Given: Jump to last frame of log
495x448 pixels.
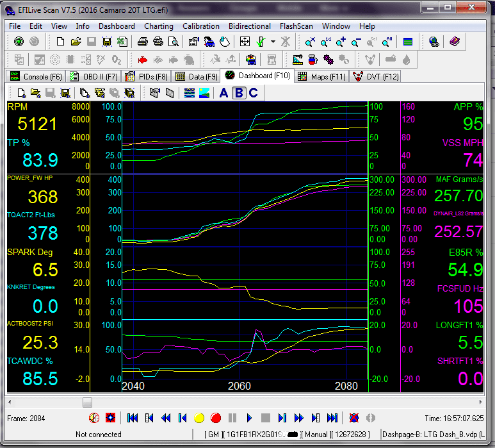Looking at the screenshot, I should [x=332, y=418].
